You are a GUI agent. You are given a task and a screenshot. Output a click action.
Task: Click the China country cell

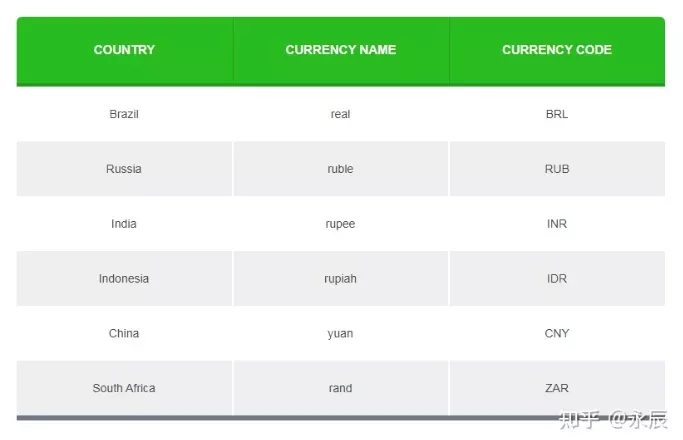[124, 333]
